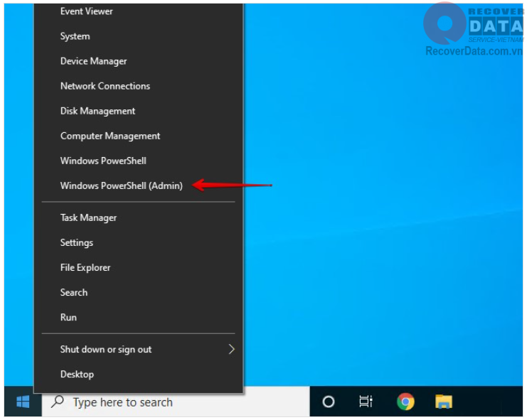Open Disk Management from the menu
527x420 pixels.
(138, 111)
